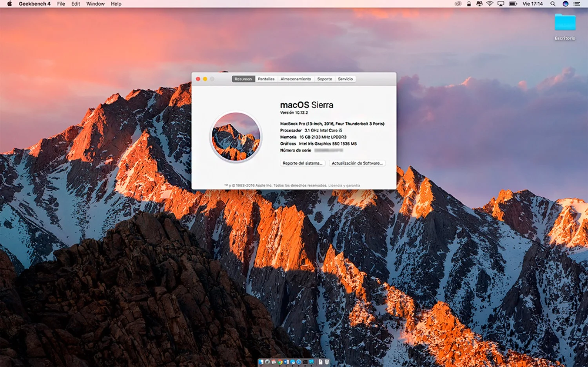Launch Safari compass icon in the Dock

coord(299,362)
